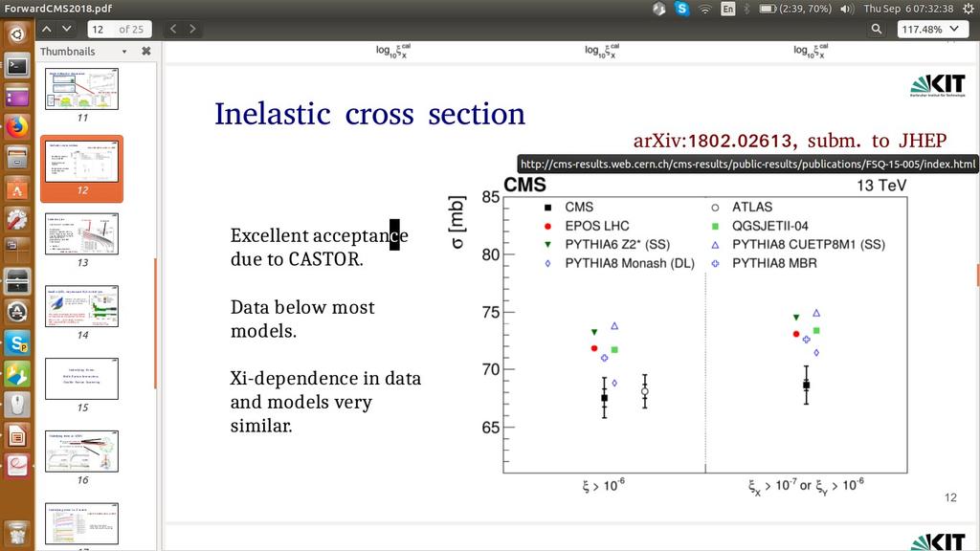Click the 'QGSJETII-04' legend entry
This screenshot has height=551, width=980.
pos(760,226)
